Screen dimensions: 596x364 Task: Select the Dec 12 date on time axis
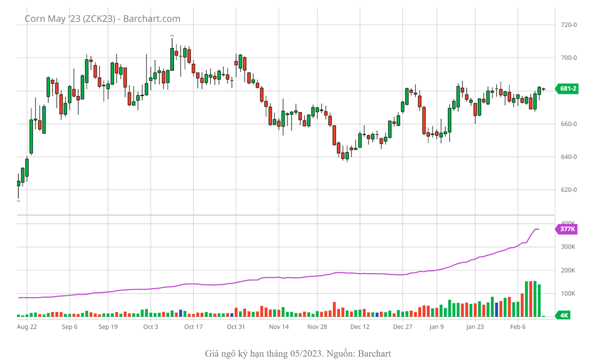[360, 327]
